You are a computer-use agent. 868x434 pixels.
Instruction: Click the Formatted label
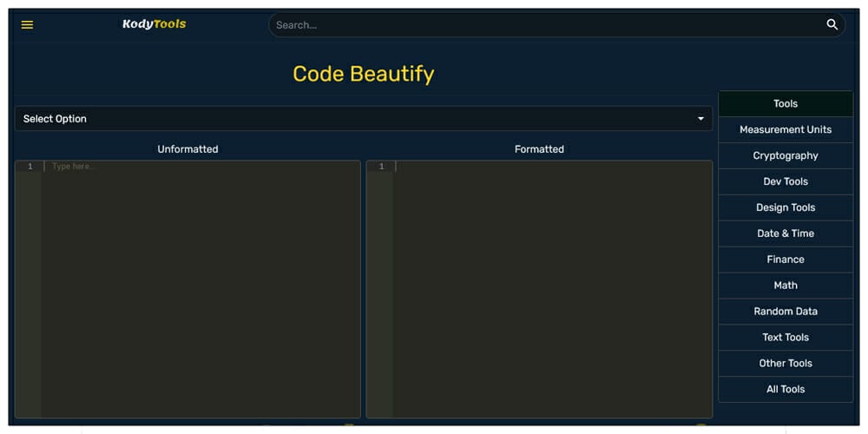(x=539, y=149)
